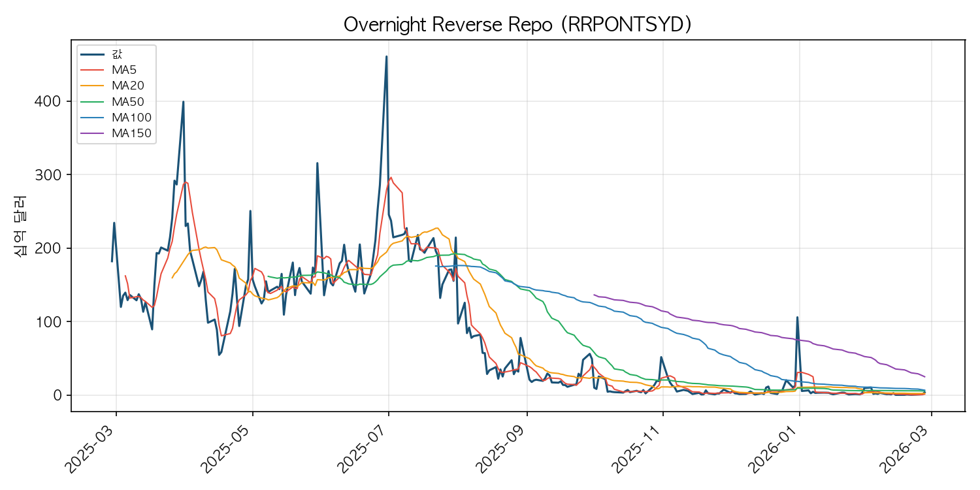Viewport: 980px width, 490px height.
Task: Select the 값 legend entry
Action: pyautogui.click(x=117, y=54)
